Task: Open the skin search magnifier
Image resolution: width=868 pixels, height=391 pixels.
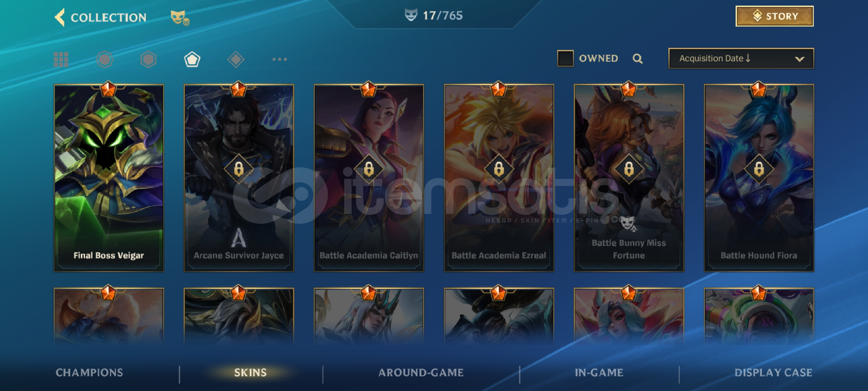Action: pyautogui.click(x=638, y=59)
